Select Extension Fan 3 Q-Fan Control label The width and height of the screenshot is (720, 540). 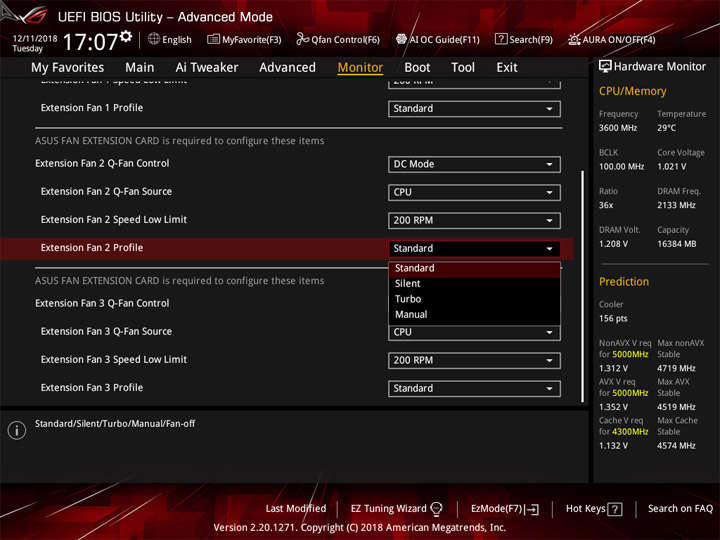coord(102,304)
